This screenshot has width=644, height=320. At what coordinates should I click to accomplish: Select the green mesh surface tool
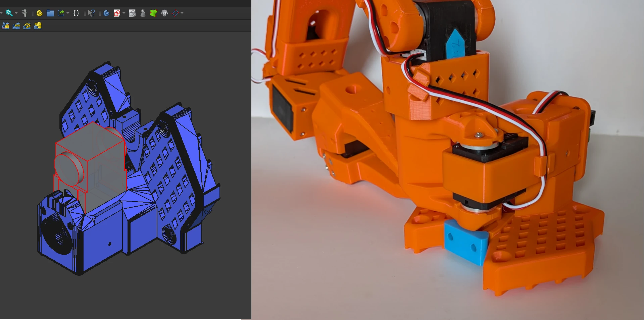[154, 13]
